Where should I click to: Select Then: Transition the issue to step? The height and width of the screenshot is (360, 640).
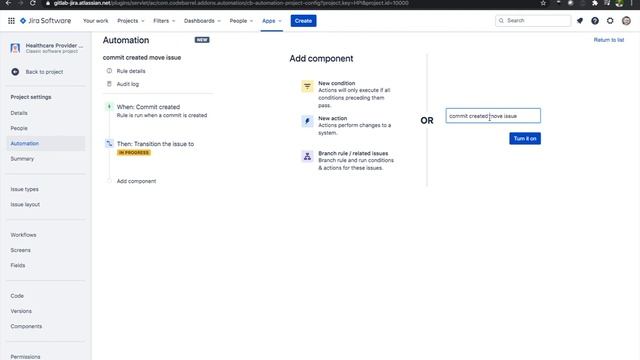[155, 148]
